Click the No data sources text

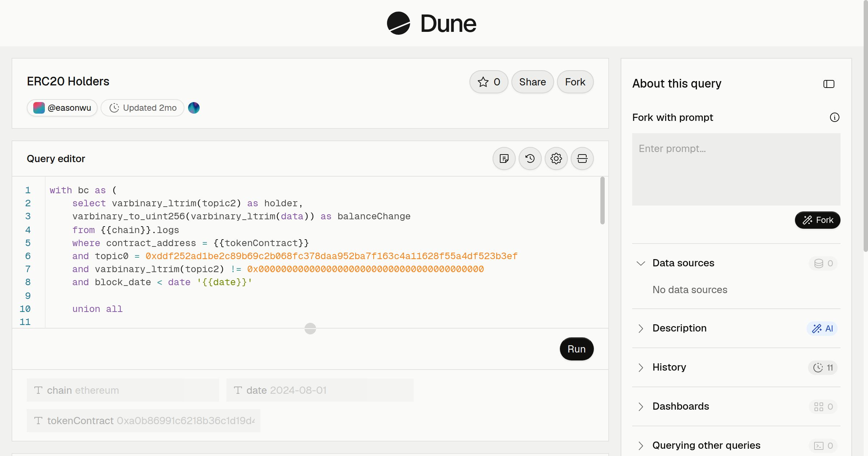pyautogui.click(x=690, y=290)
